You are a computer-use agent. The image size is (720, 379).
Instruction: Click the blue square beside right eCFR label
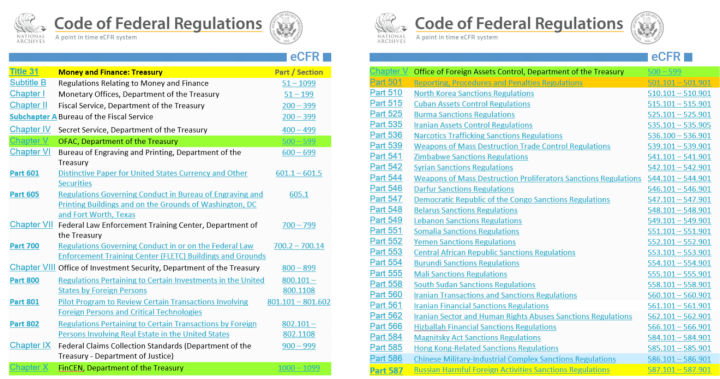(688, 57)
